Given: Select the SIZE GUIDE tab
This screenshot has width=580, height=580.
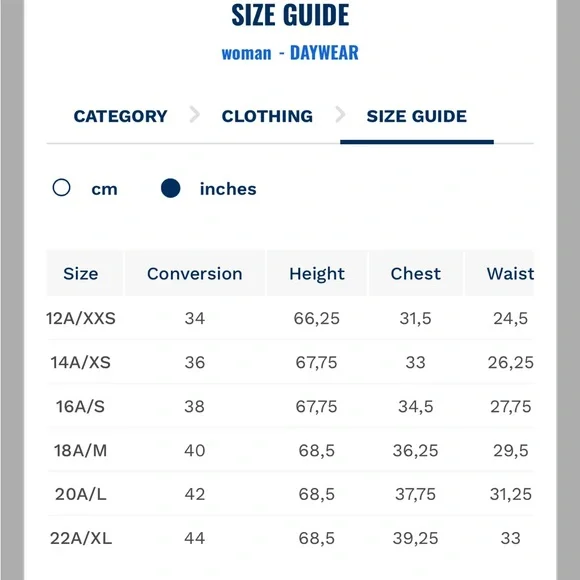Looking at the screenshot, I should coord(417,116).
